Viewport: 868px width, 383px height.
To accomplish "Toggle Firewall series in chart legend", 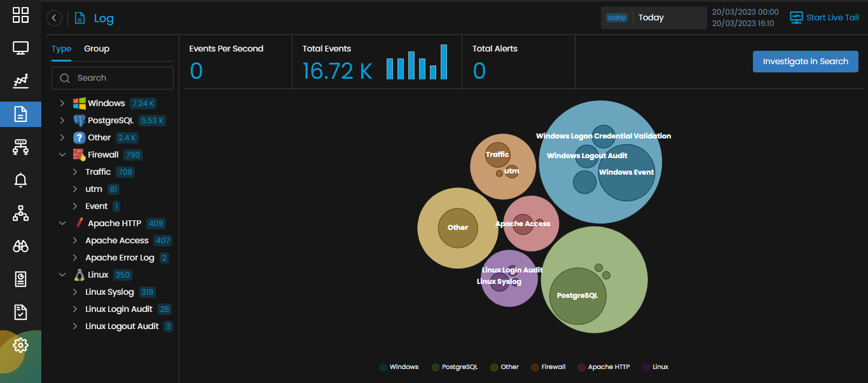I will 548,367.
